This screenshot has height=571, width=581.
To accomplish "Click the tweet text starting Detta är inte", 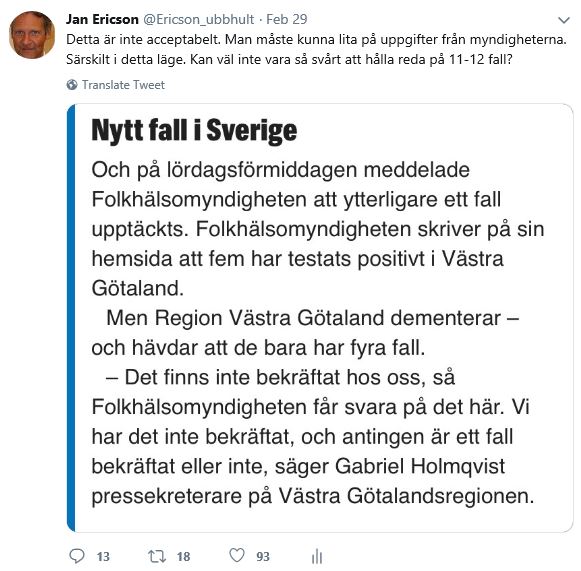I will click(x=316, y=49).
